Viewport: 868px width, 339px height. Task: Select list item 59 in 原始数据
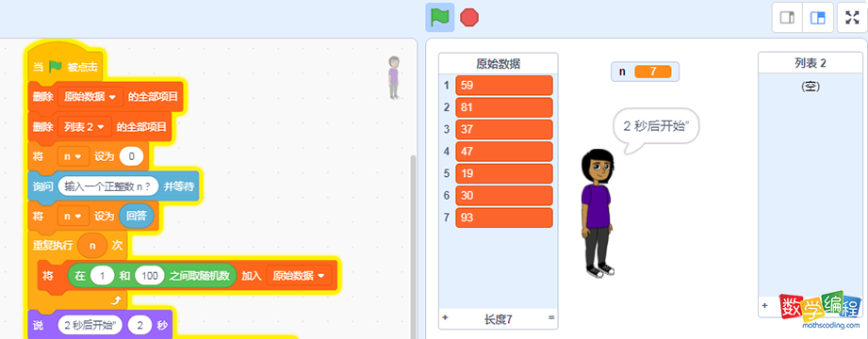click(504, 85)
